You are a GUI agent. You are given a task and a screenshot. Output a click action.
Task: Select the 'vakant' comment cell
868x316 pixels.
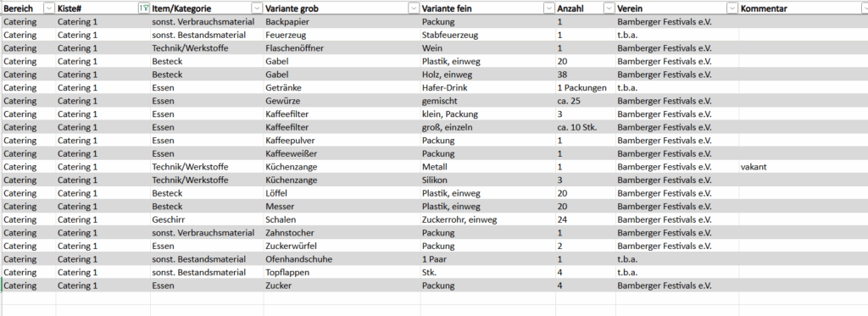click(804, 167)
